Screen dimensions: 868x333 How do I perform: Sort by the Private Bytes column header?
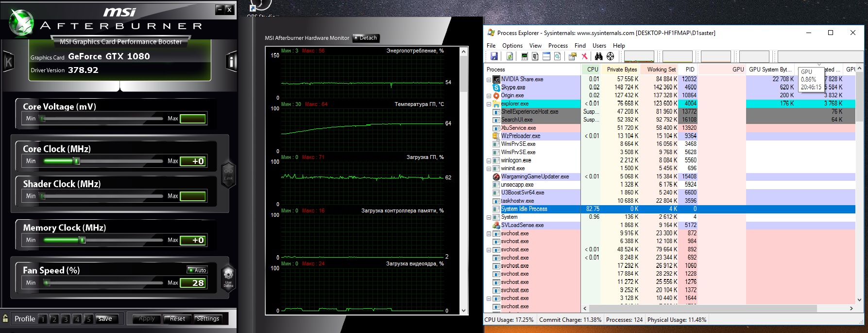click(x=621, y=70)
